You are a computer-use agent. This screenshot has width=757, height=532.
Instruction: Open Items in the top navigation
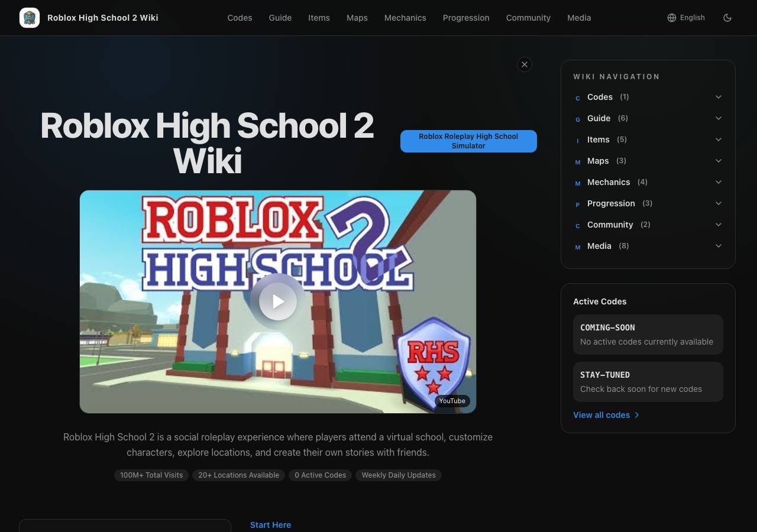[x=319, y=18]
